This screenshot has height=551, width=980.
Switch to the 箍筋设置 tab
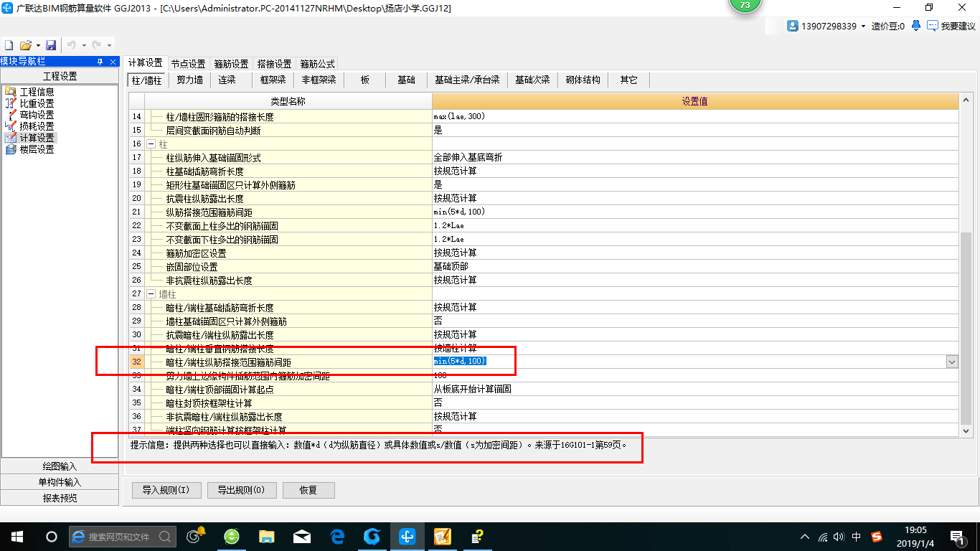[x=231, y=64]
